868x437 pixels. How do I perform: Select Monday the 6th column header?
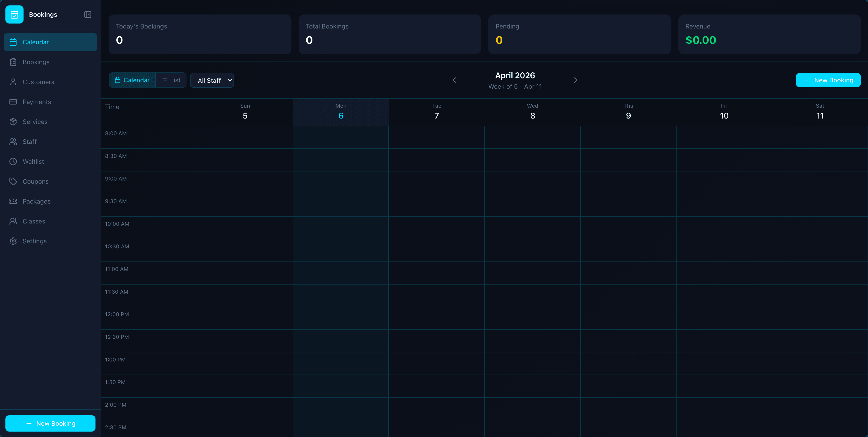tap(341, 111)
